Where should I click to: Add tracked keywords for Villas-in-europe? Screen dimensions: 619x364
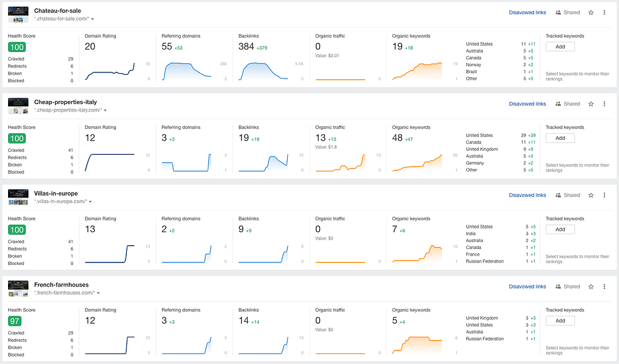560,230
